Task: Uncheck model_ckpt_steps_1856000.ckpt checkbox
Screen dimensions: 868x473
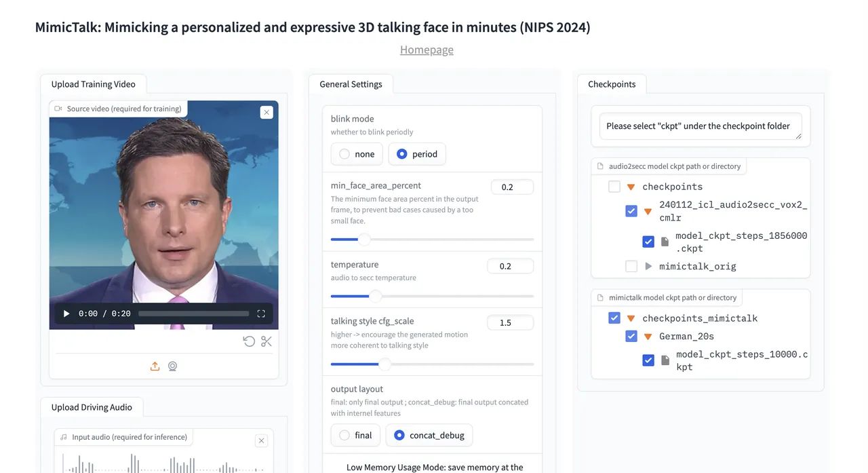Action: coord(648,242)
